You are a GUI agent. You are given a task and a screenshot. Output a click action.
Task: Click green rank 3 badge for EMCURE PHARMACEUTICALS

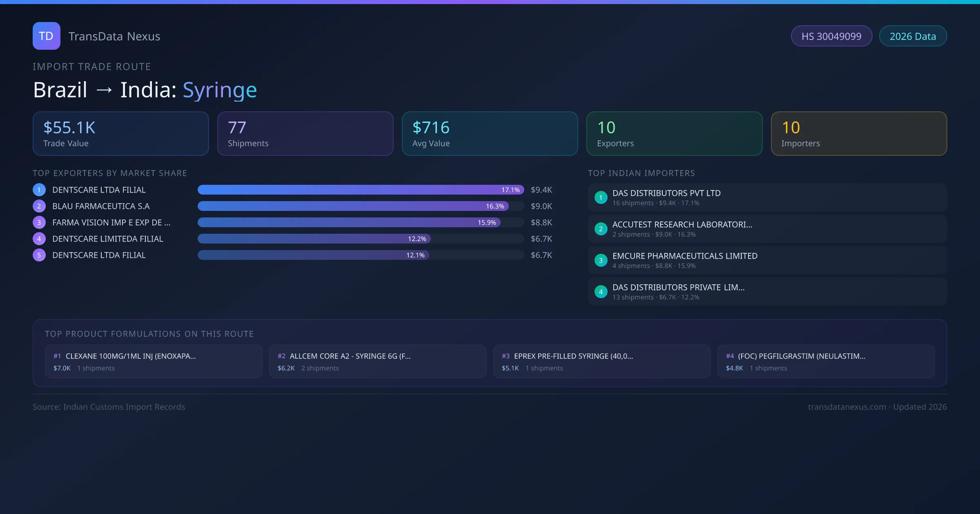(x=601, y=260)
